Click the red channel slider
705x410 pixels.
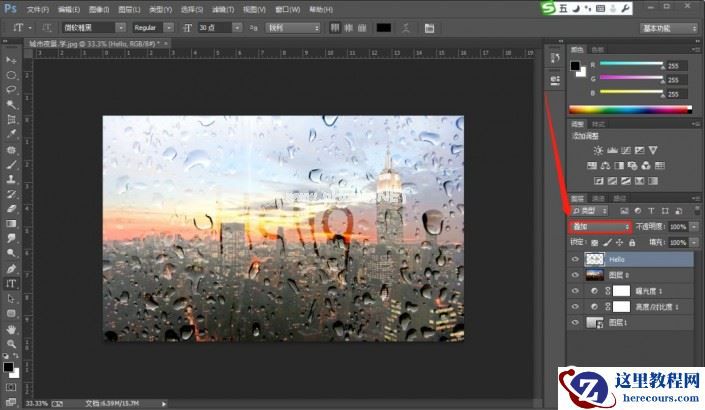tap(631, 64)
